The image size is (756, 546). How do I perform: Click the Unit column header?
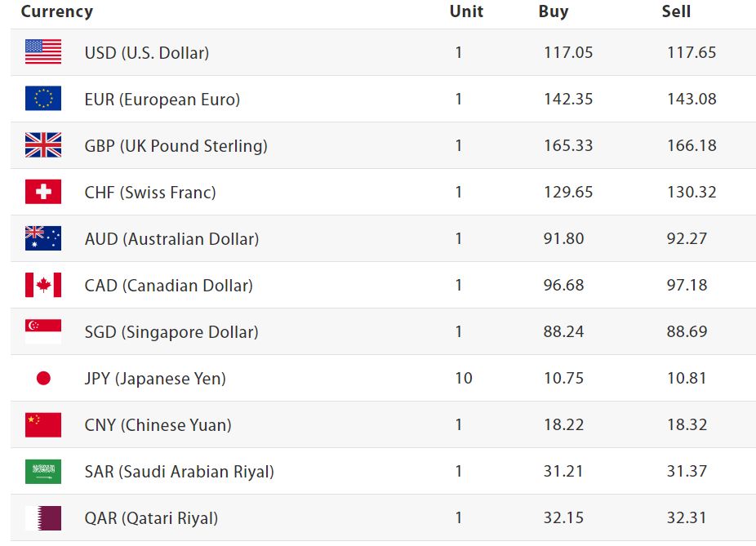tap(466, 11)
